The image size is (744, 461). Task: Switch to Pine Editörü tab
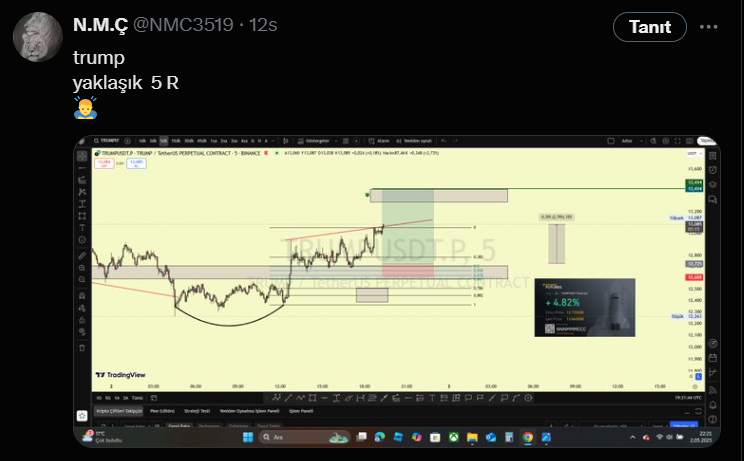162,411
